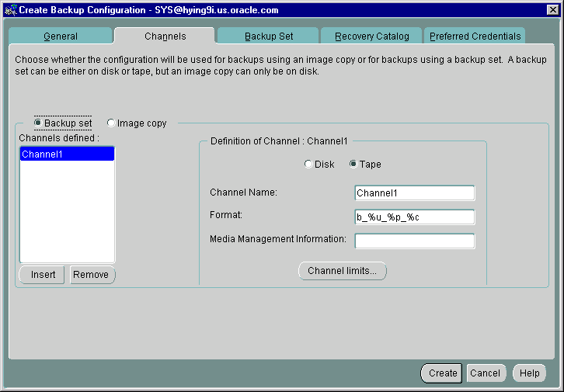Screen dimensions: 564x392
Task: Click into the Channel Name field
Action: pos(414,193)
